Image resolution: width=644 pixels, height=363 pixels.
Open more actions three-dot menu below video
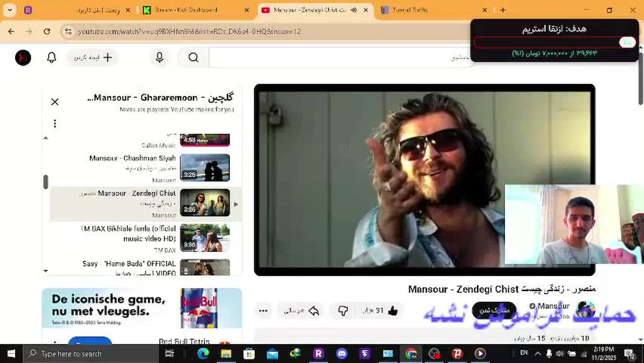(x=263, y=311)
